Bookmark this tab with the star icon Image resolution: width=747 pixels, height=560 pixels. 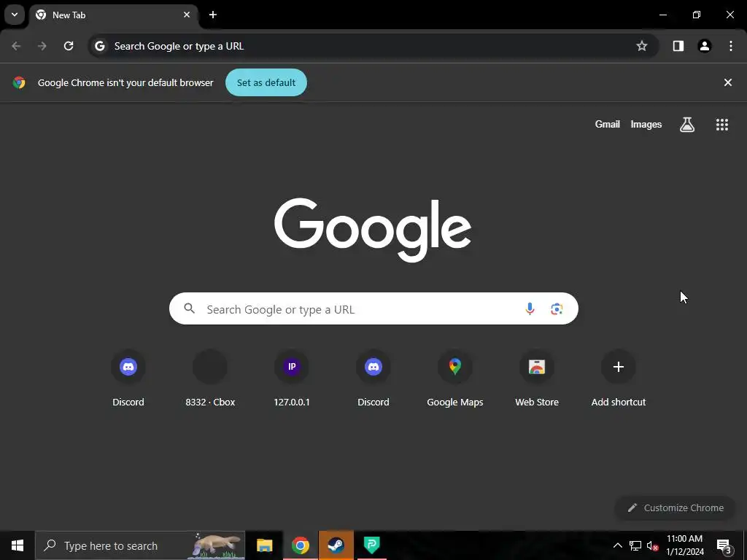pyautogui.click(x=642, y=46)
